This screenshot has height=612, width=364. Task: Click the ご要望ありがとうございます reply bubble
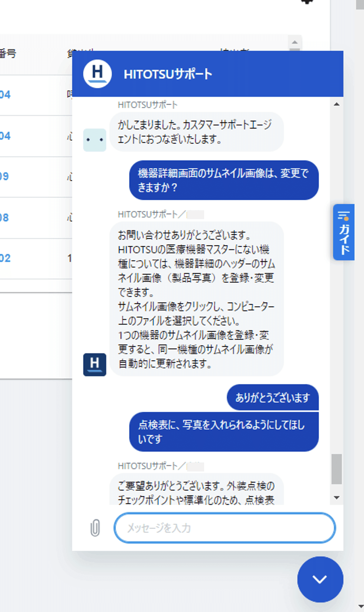197,489
